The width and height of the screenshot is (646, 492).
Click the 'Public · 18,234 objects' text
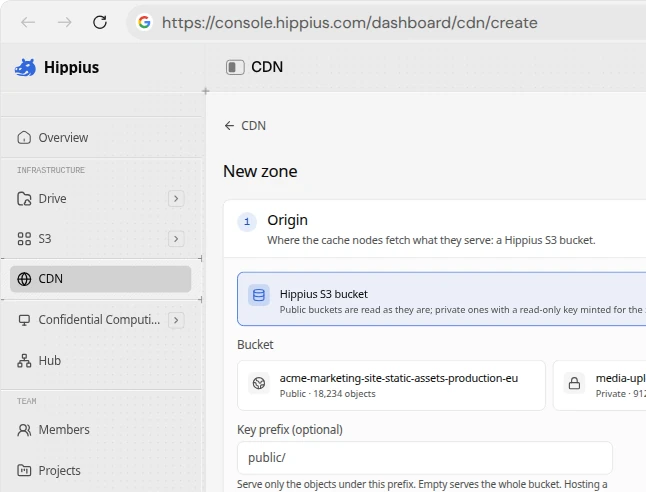pyautogui.click(x=328, y=394)
